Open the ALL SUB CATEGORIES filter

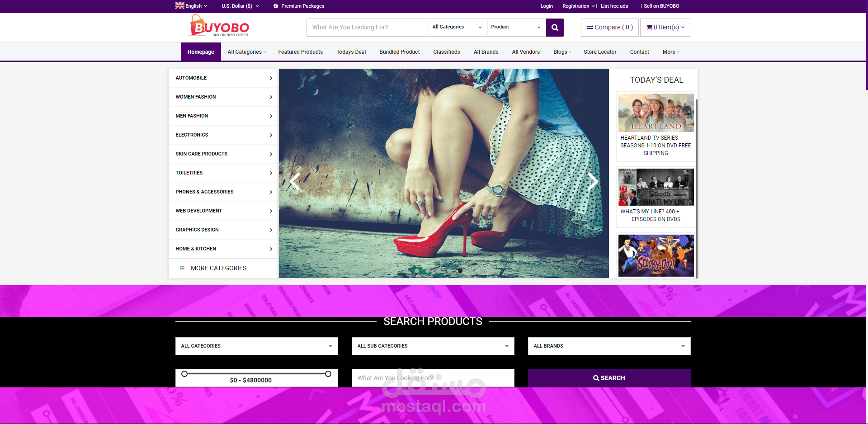pyautogui.click(x=433, y=346)
